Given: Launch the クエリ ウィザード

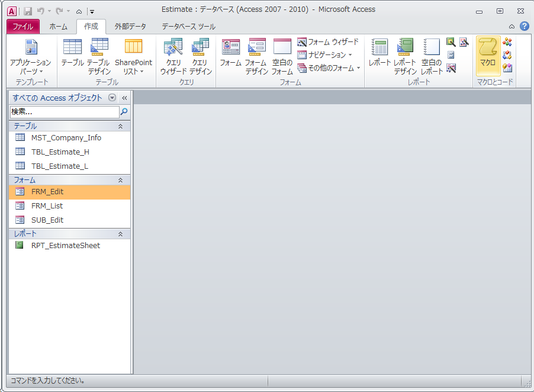Looking at the screenshot, I should tap(173, 56).
